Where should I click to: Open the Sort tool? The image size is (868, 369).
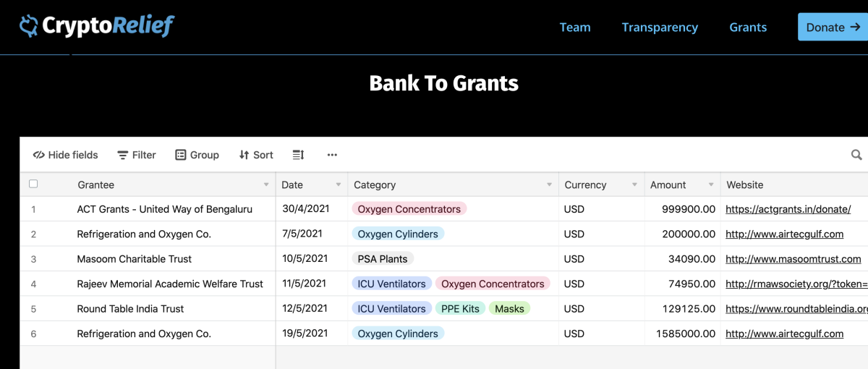[256, 155]
